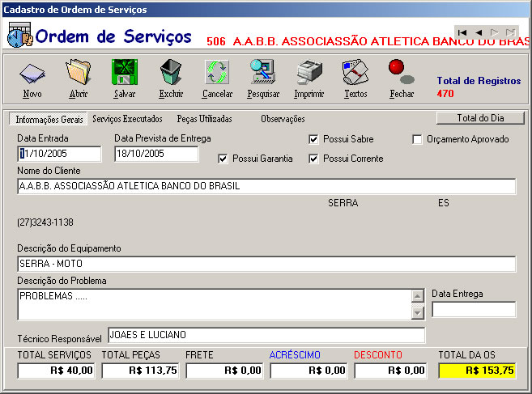
Task: Switch to the Serviços Executados tab
Action: pyautogui.click(x=127, y=119)
